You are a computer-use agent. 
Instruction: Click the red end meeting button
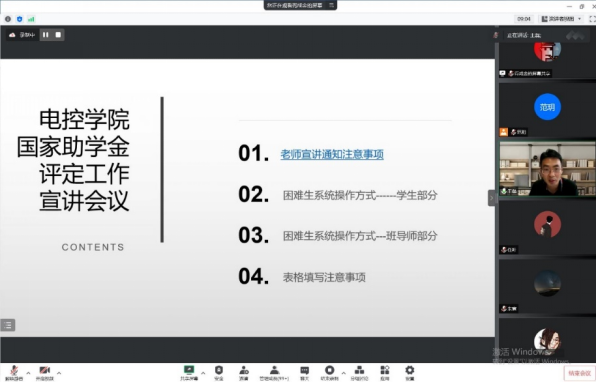pyautogui.click(x=579, y=373)
